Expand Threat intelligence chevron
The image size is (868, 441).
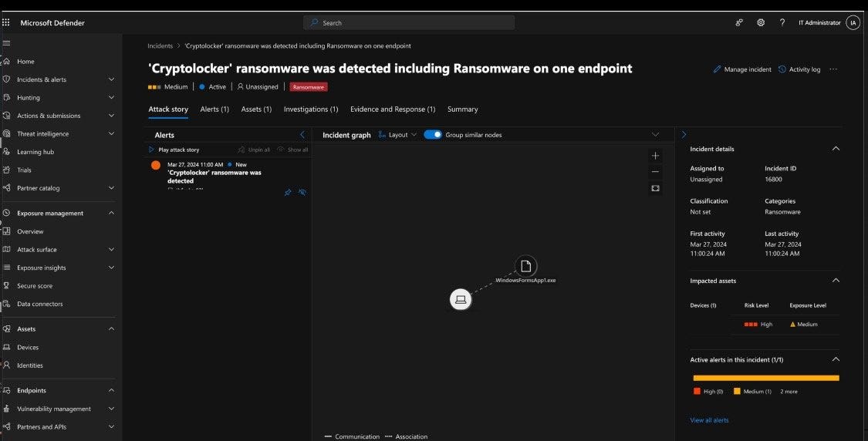coord(111,133)
